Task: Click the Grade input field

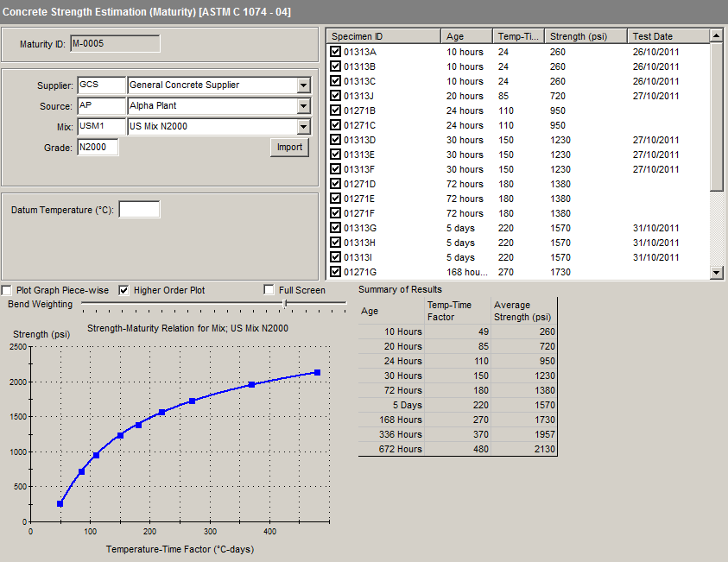Action: 97,148
